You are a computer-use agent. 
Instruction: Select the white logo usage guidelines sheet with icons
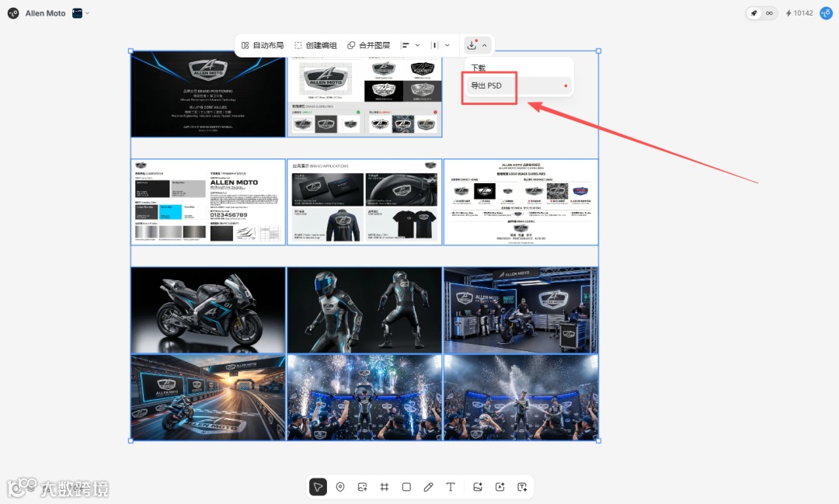520,202
